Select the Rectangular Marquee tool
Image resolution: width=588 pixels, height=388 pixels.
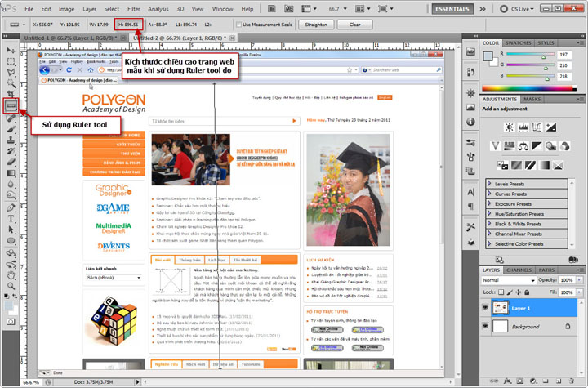pyautogui.click(x=11, y=60)
